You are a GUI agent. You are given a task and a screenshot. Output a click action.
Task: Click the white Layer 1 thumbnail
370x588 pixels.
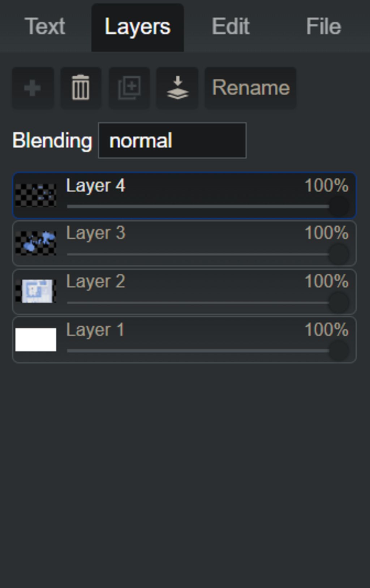[x=36, y=339]
